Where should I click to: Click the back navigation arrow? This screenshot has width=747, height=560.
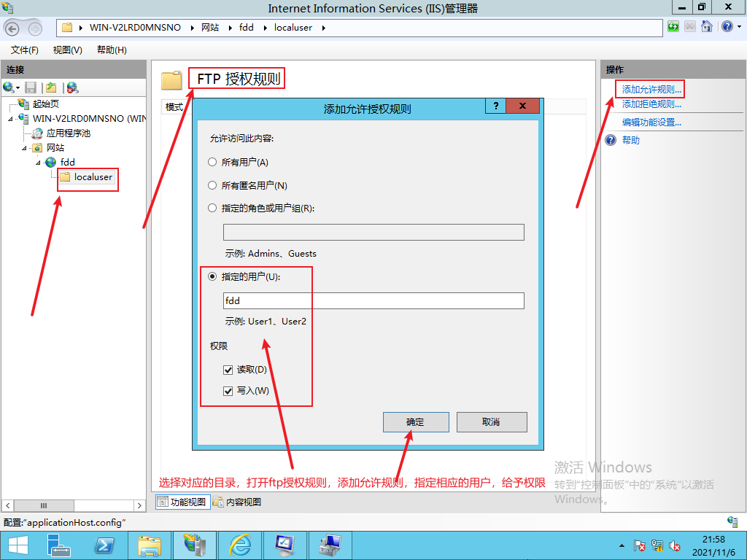[x=12, y=28]
